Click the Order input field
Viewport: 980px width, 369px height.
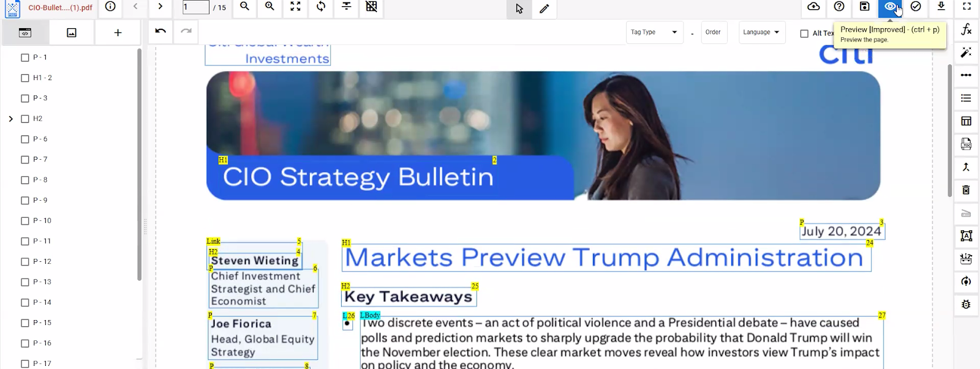713,32
